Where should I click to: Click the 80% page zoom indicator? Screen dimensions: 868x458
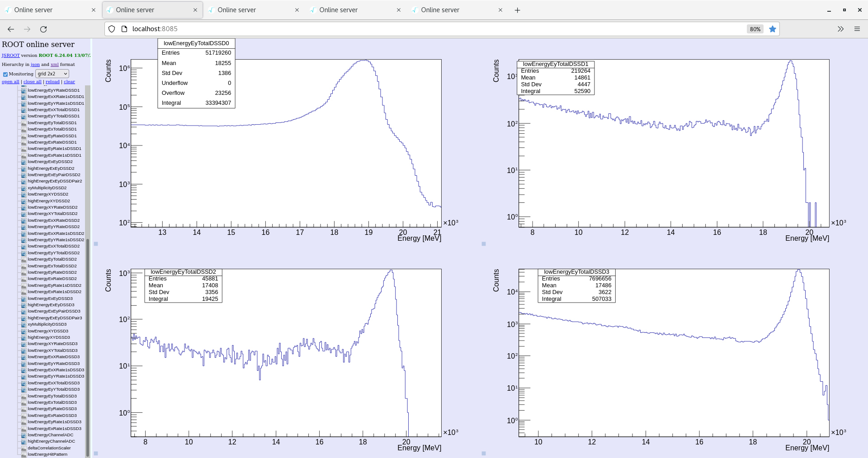[x=755, y=29]
